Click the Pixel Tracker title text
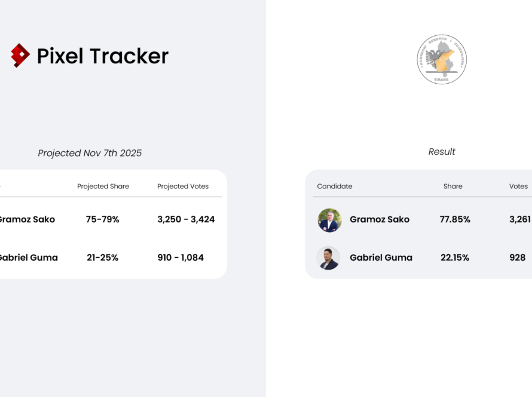This screenshot has width=532, height=397. [103, 56]
